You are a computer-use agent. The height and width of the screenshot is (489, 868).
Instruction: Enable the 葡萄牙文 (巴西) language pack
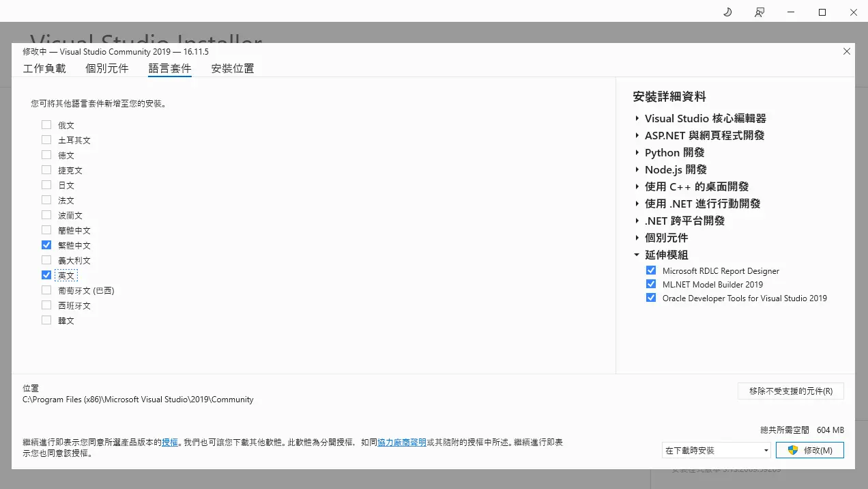pos(46,290)
